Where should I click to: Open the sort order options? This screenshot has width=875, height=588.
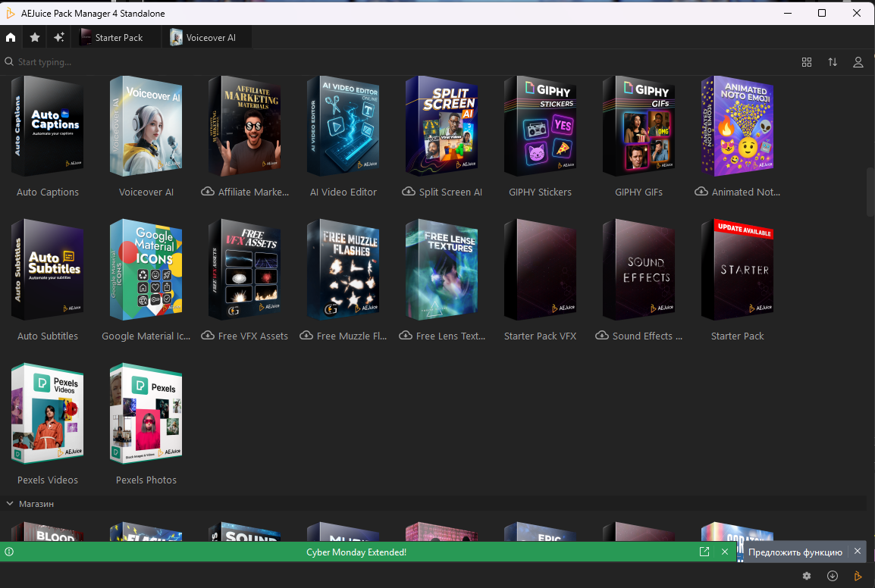pyautogui.click(x=833, y=62)
